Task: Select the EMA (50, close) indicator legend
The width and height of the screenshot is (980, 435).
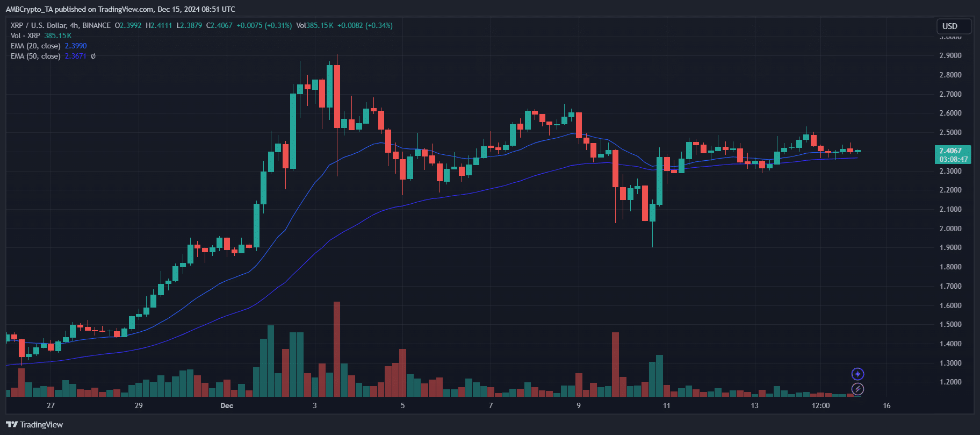Action: pyautogui.click(x=35, y=56)
